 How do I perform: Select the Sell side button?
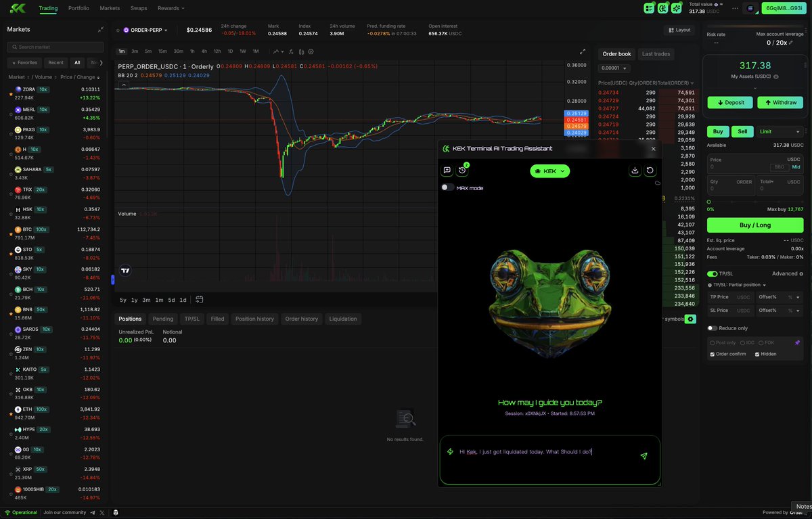(x=742, y=132)
